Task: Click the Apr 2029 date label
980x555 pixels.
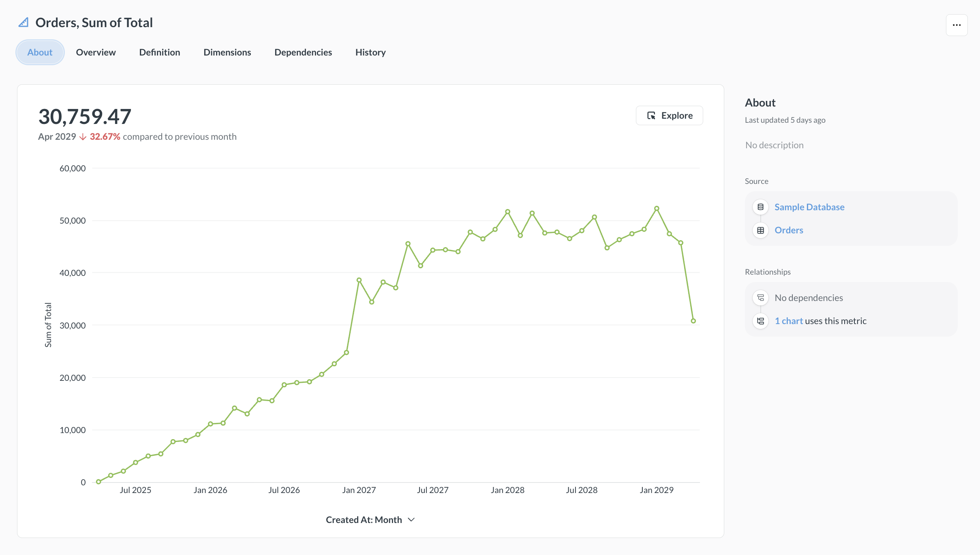Action: [57, 137]
